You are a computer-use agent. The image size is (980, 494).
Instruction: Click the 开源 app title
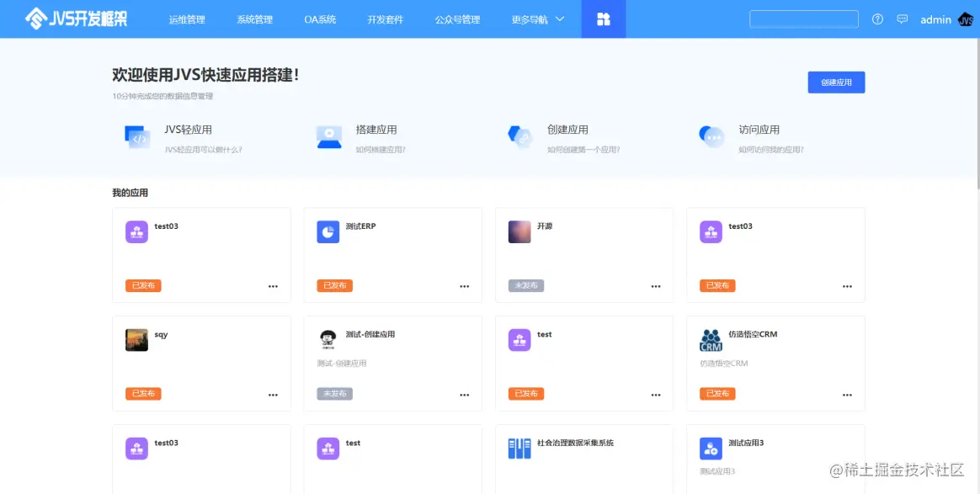pyautogui.click(x=545, y=226)
